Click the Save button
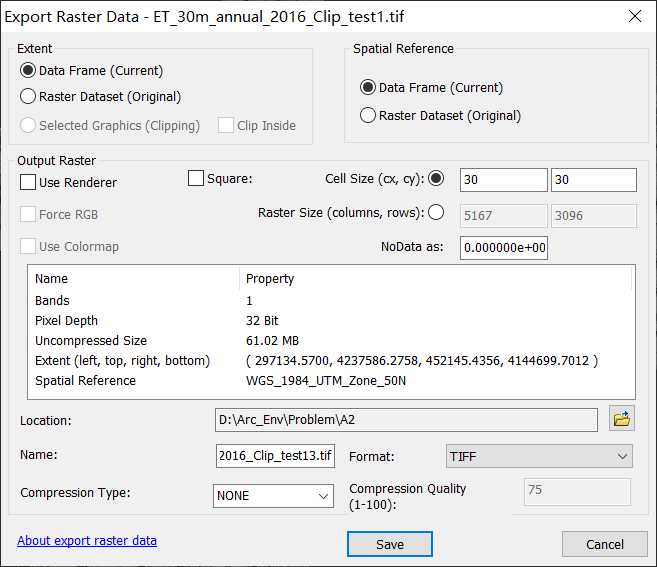This screenshot has width=657, height=567. pos(390,544)
